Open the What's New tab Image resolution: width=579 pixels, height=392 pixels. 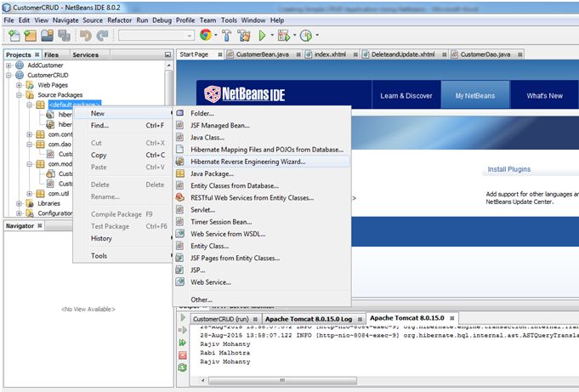(x=544, y=96)
